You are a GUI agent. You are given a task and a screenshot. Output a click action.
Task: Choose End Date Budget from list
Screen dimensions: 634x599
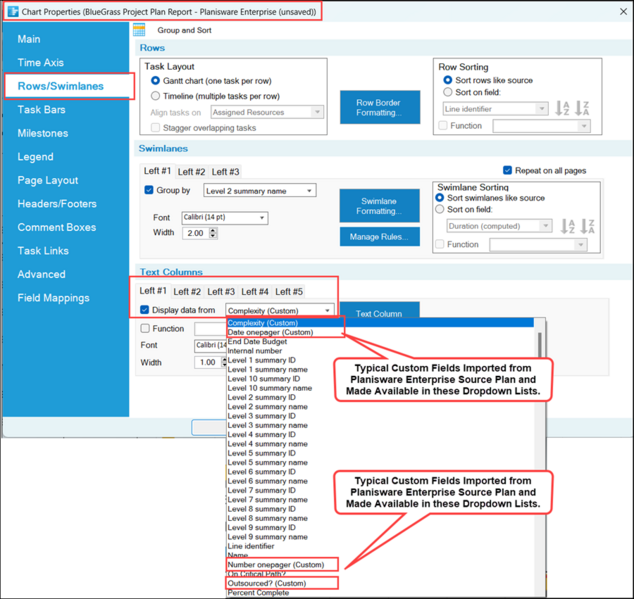(257, 341)
